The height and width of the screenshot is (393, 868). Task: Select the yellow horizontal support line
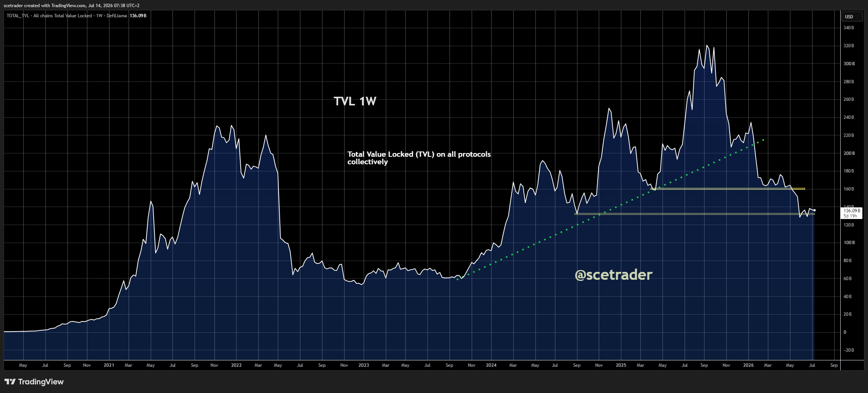pos(694,214)
